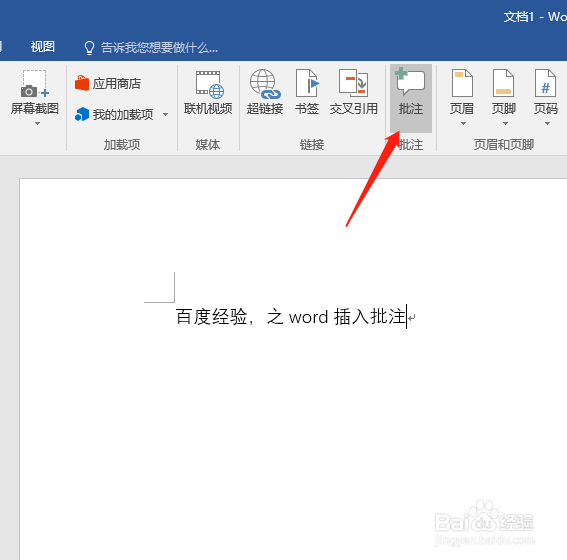Image resolution: width=567 pixels, height=560 pixels.
Task: Click the 页码 page number icon
Action: click(545, 83)
